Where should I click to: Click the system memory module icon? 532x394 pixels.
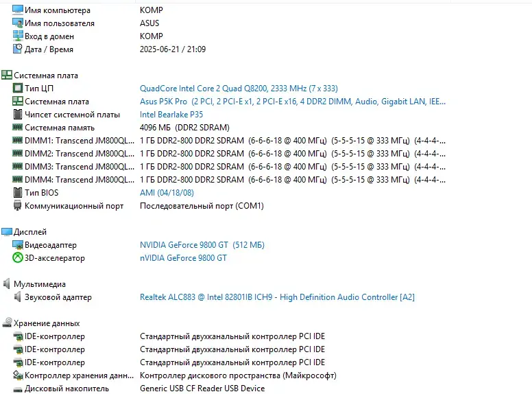pyautogui.click(x=18, y=128)
